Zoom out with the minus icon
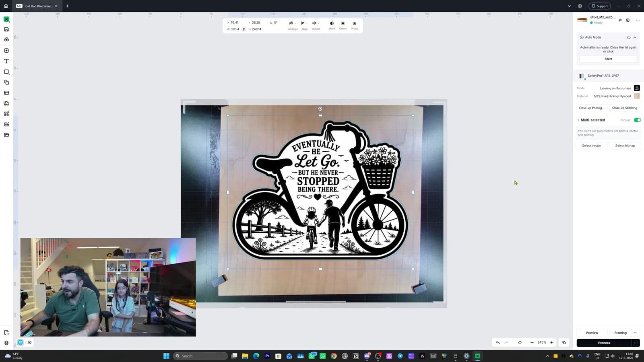 [x=532, y=343]
